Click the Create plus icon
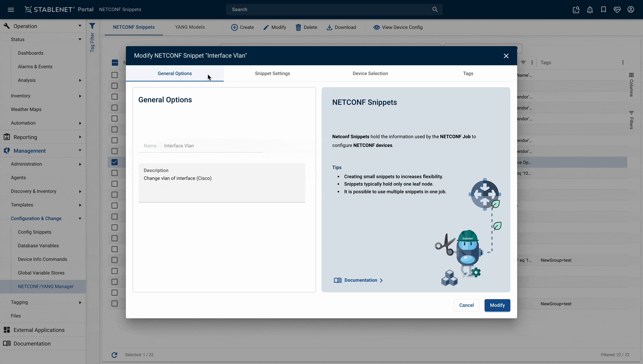 [x=234, y=27]
